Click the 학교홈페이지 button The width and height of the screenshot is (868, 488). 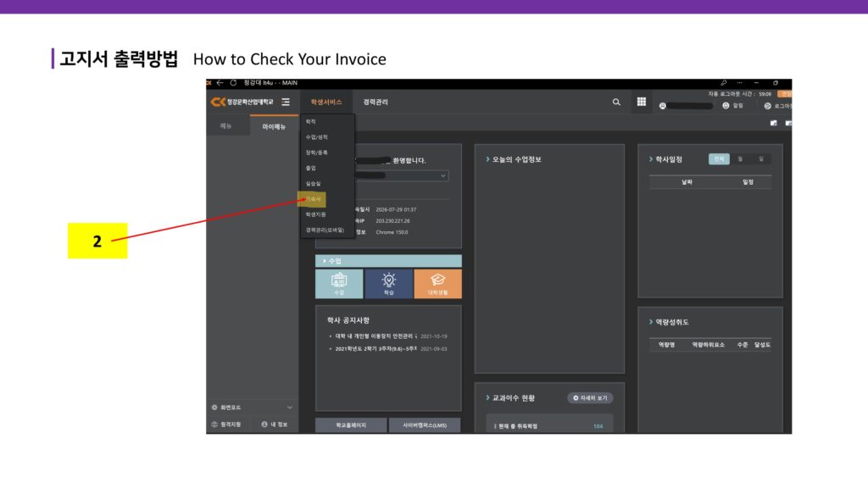pos(351,425)
